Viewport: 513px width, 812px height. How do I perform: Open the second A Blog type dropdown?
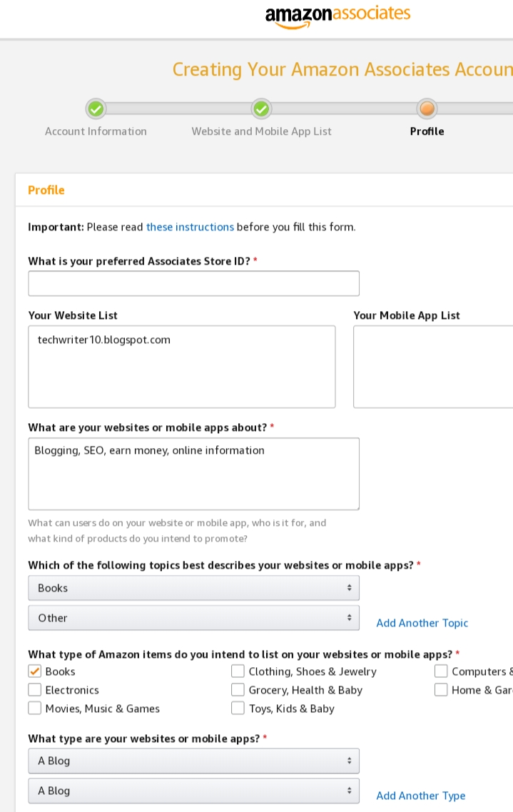193,791
